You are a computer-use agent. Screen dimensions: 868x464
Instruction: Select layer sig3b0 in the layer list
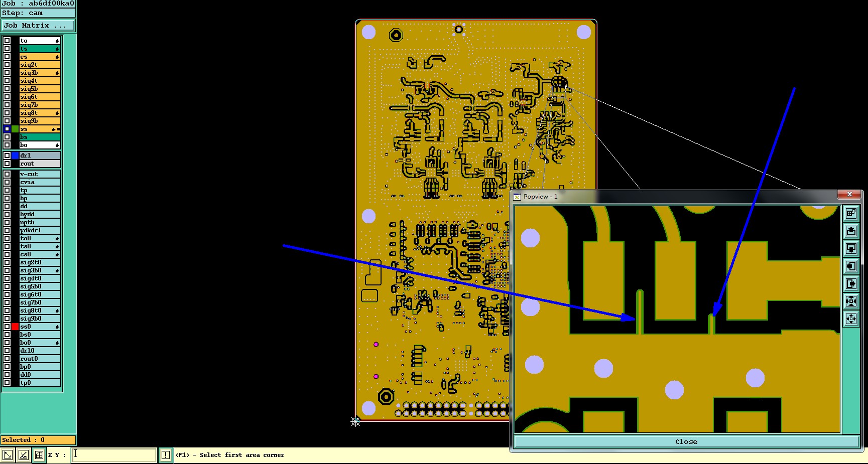40,270
